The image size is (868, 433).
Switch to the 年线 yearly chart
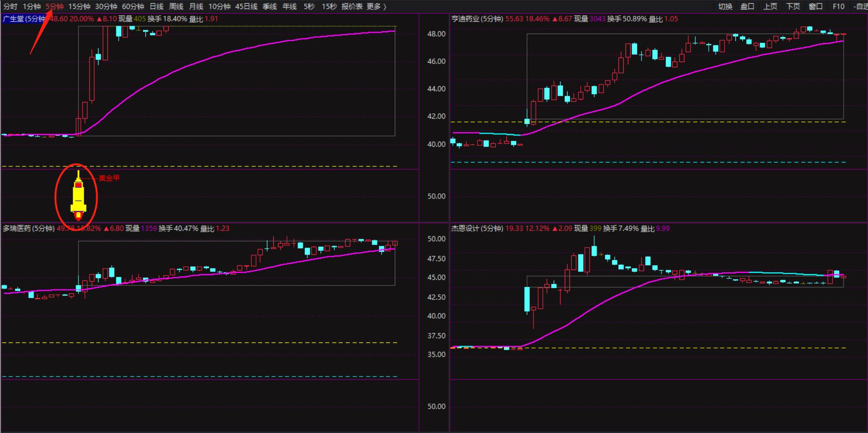point(290,7)
